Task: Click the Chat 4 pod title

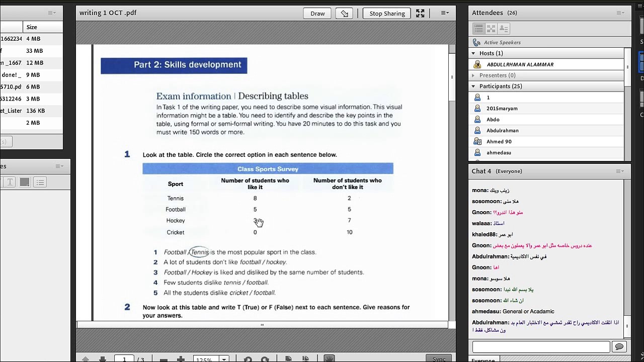Action: (481, 171)
